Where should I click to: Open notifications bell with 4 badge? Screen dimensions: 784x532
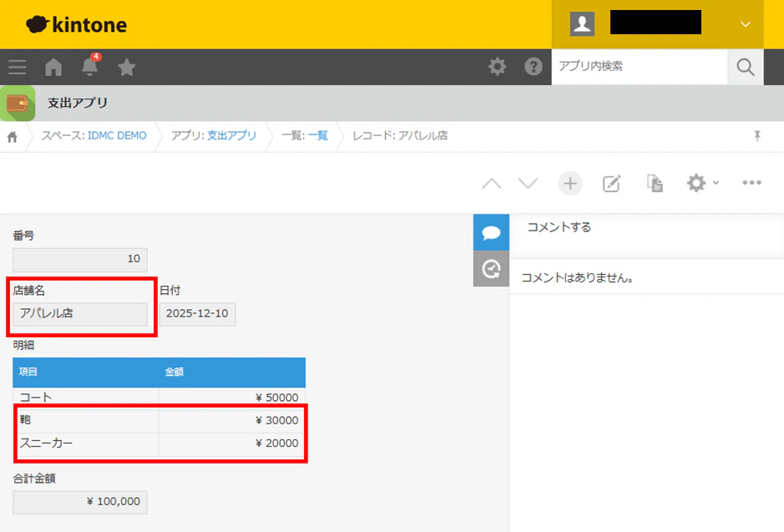(90, 65)
